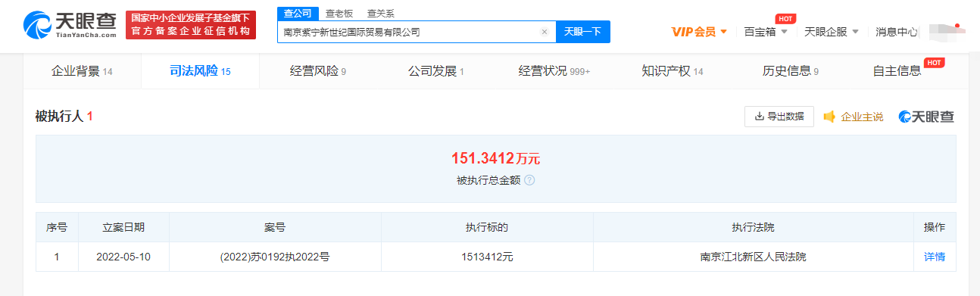
Task: Open 详情 link for case row 1
Action: click(x=935, y=257)
